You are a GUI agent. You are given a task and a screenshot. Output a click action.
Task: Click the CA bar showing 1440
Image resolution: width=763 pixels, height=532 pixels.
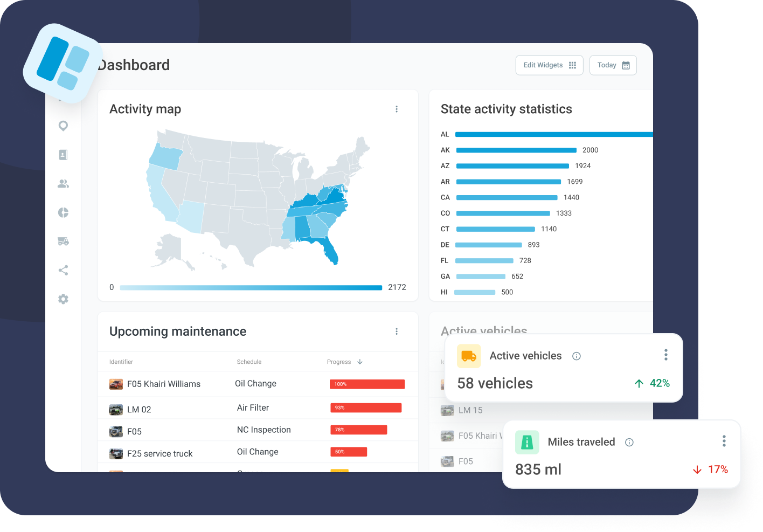point(507,198)
